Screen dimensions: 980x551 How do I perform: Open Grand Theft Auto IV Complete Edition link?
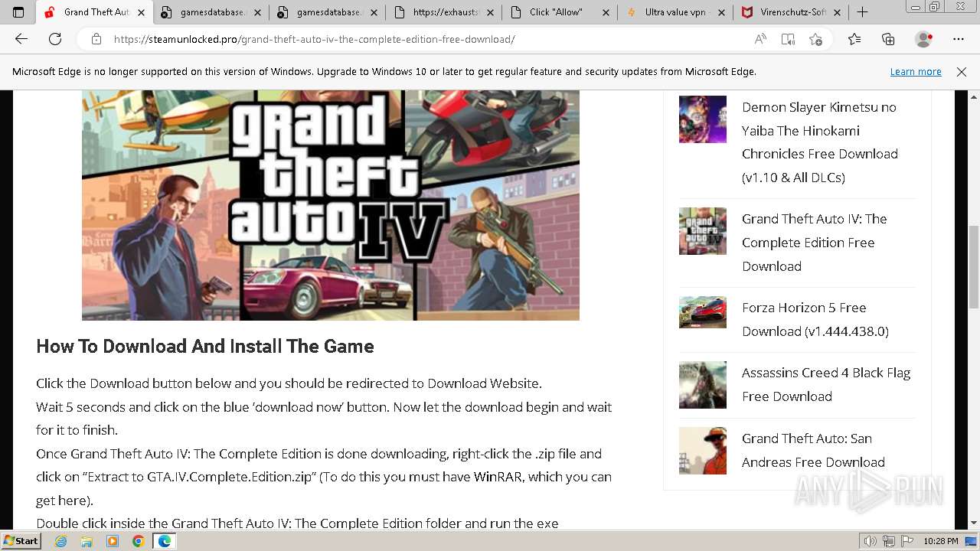pyautogui.click(x=814, y=243)
